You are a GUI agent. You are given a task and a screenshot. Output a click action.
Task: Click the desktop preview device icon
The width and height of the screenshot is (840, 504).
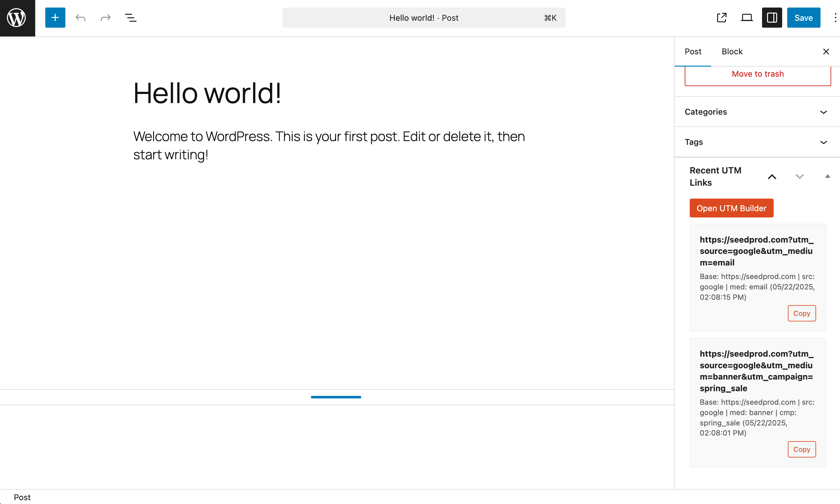(747, 18)
